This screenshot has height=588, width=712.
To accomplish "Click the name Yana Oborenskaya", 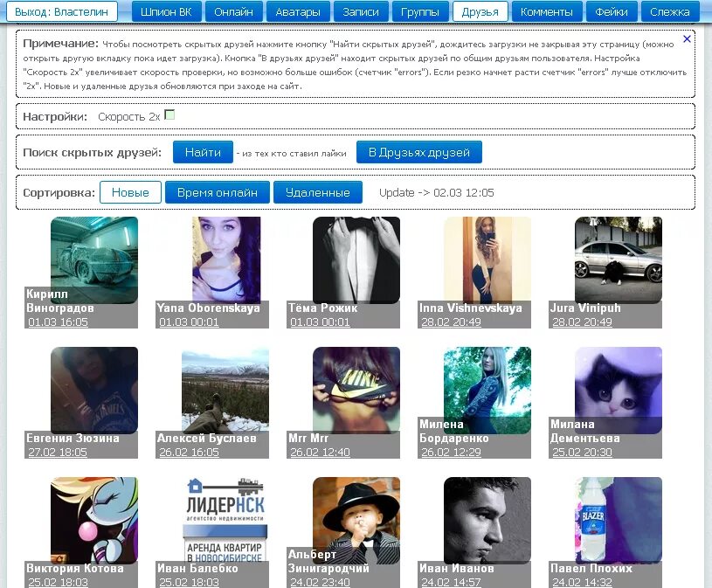I will 209,308.
